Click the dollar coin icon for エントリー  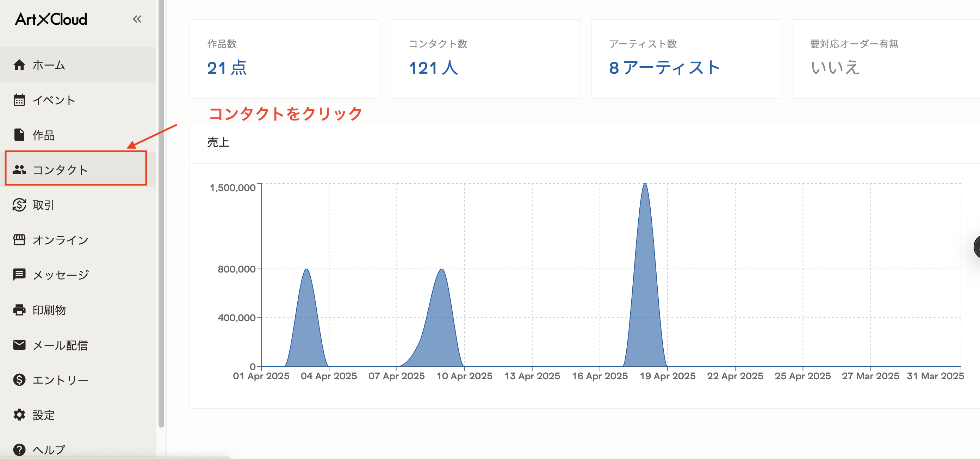(19, 380)
